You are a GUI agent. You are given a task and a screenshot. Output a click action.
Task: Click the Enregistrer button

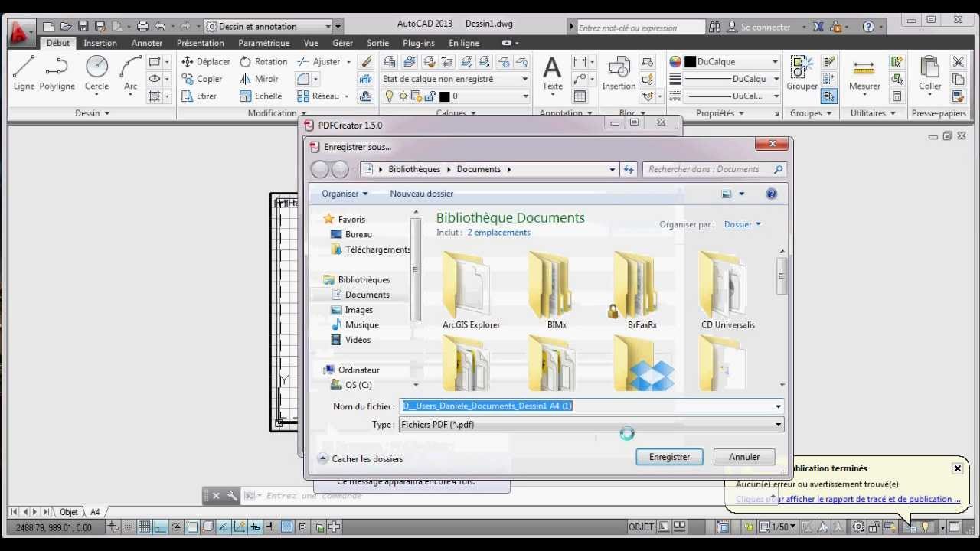[x=670, y=457]
